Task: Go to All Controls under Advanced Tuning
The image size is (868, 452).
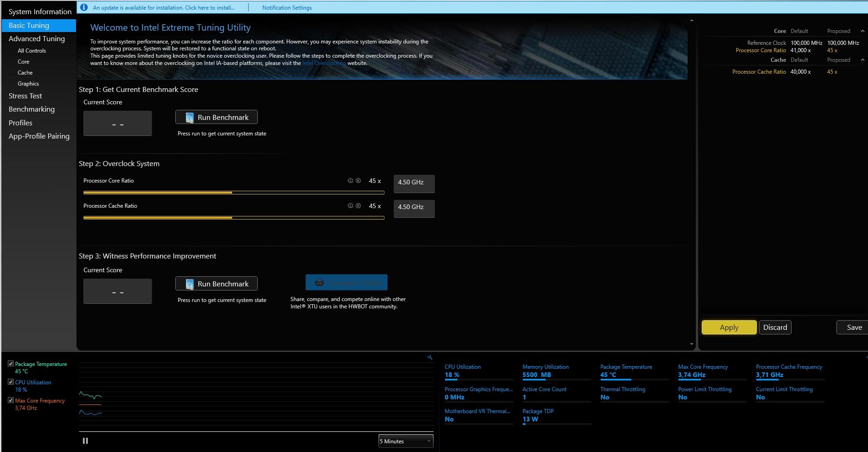Action: coord(32,51)
